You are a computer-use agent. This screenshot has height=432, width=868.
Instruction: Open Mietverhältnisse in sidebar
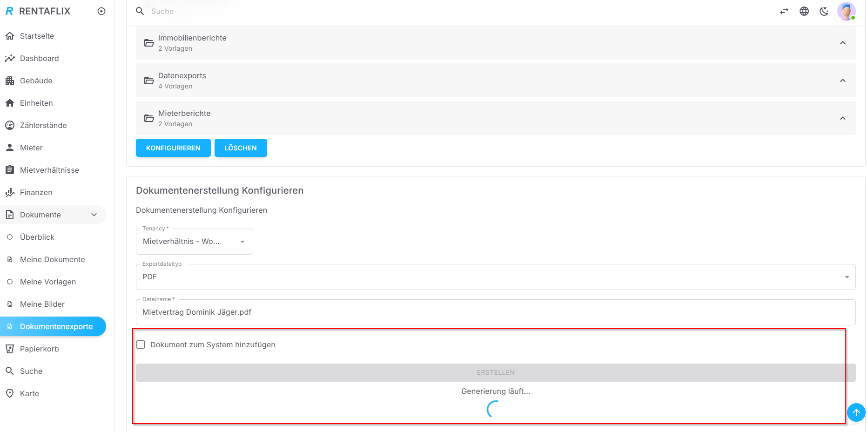(49, 170)
